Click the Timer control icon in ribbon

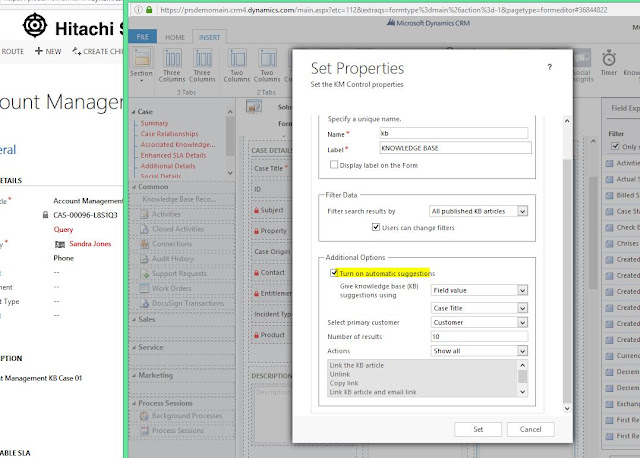[x=609, y=58]
